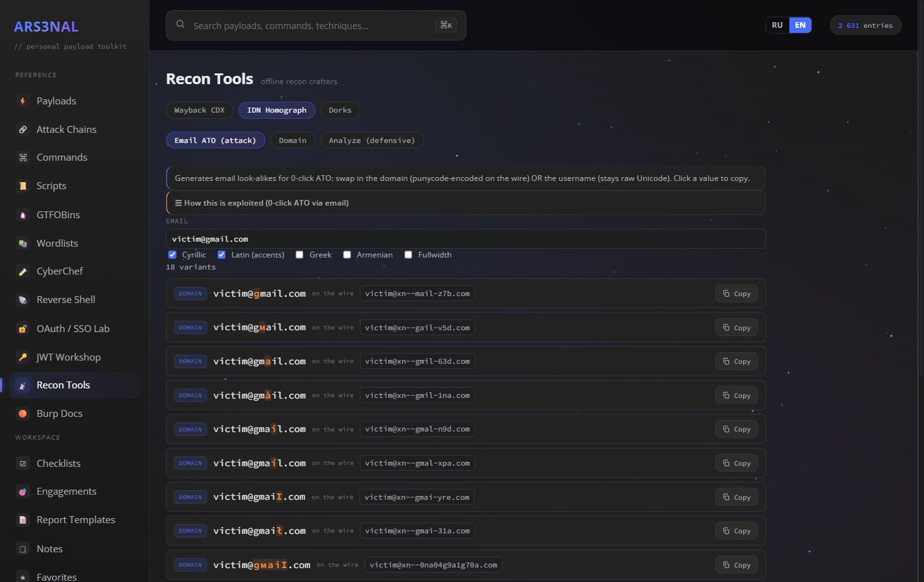924x582 pixels.
Task: Click the GTFOBins sidebar icon
Action: tap(23, 215)
